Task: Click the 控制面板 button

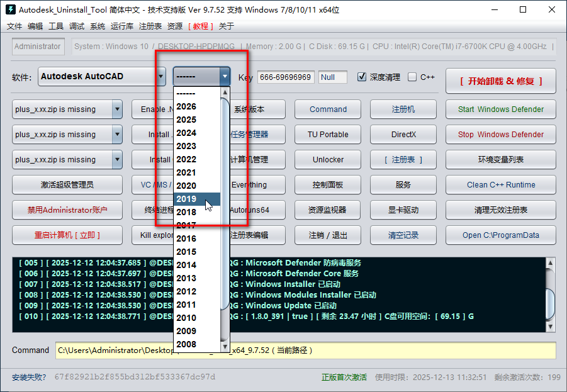Action: pyautogui.click(x=328, y=185)
